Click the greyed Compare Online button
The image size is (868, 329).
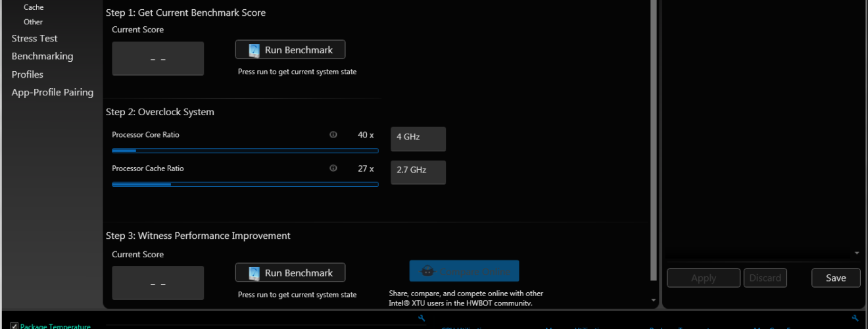(x=464, y=271)
